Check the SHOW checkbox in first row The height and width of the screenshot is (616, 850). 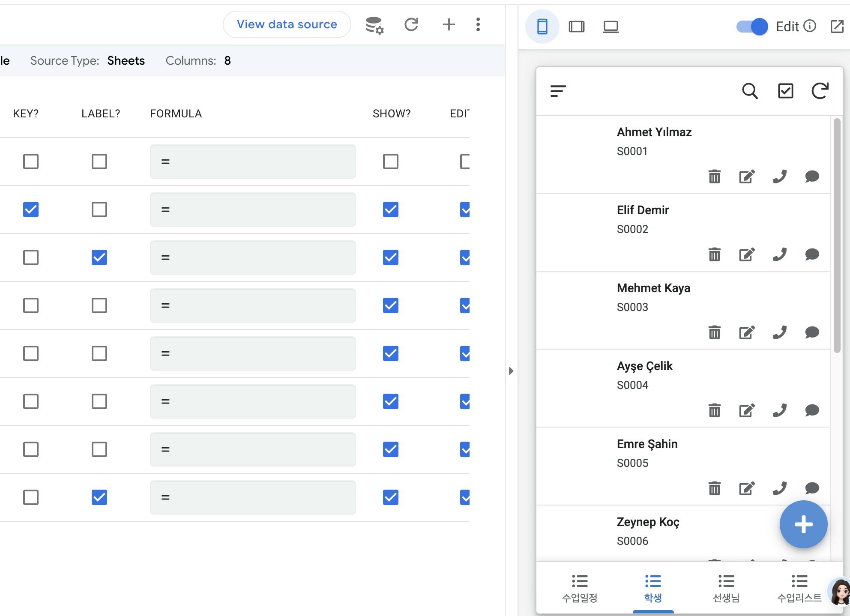[390, 161]
